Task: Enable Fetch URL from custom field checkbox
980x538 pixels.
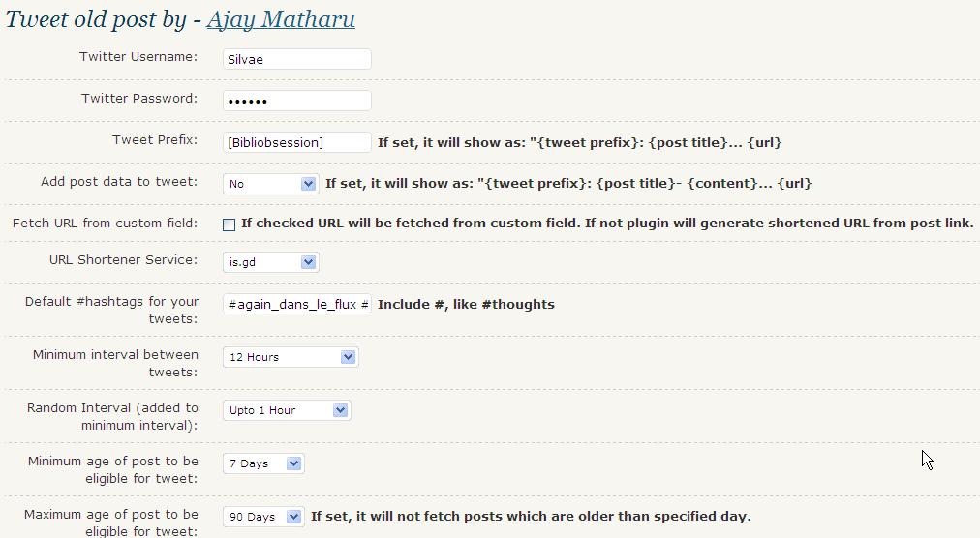Action: 229,224
